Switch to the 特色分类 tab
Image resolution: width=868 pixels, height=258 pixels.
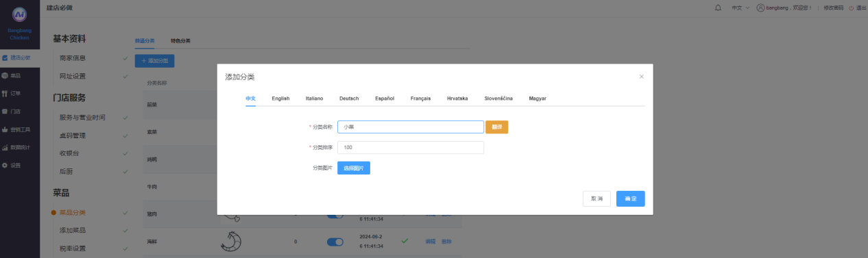[180, 40]
